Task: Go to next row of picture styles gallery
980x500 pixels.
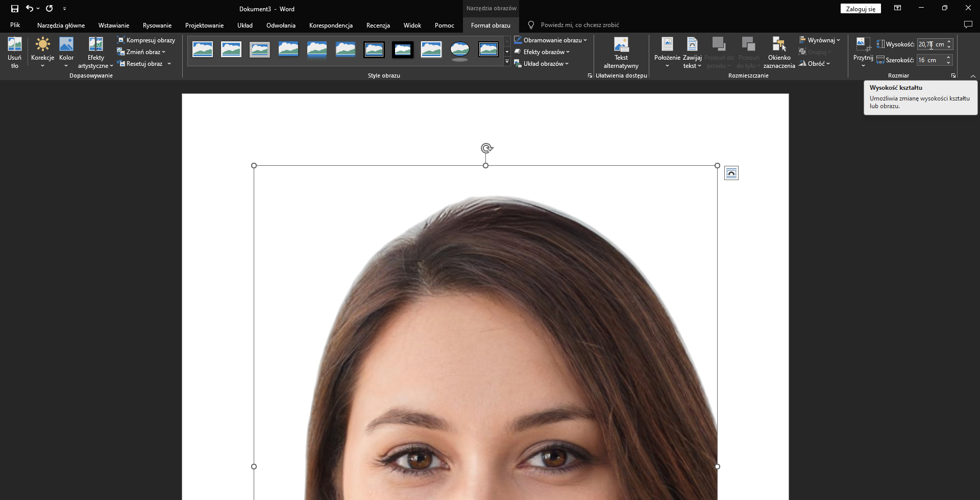Action: tap(507, 52)
